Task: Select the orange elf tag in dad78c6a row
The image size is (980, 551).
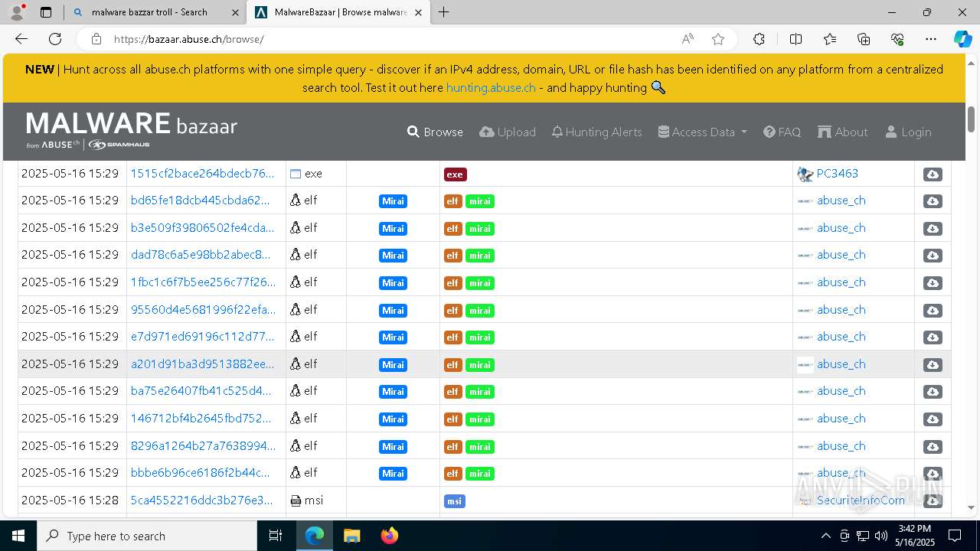Action: click(x=452, y=256)
